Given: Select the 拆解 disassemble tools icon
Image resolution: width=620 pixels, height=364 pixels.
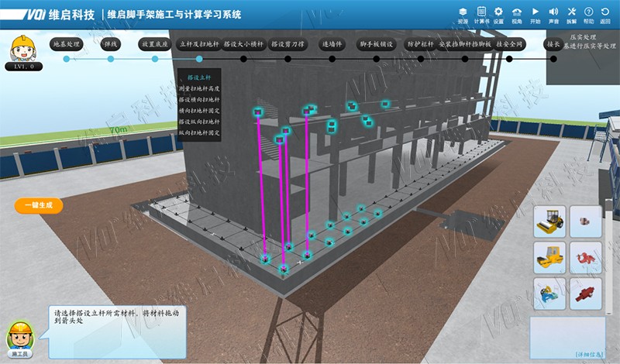Looking at the screenshot, I should 572,15.
